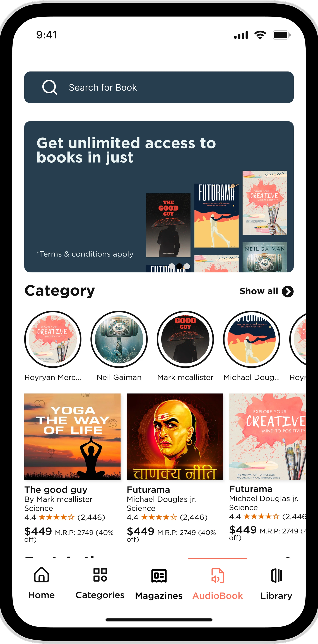Open the Royryan Merc... category circle
The height and width of the screenshot is (644, 318).
point(53,339)
